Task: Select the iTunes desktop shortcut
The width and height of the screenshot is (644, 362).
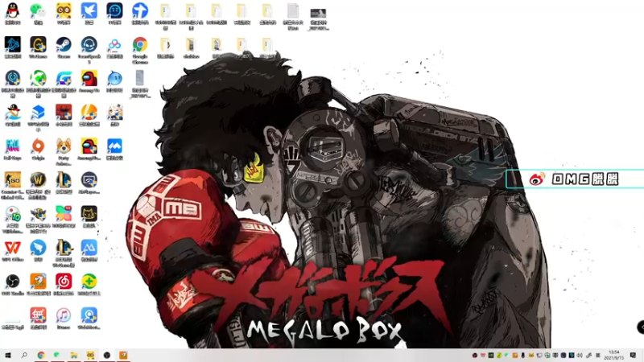Action: 64,319
